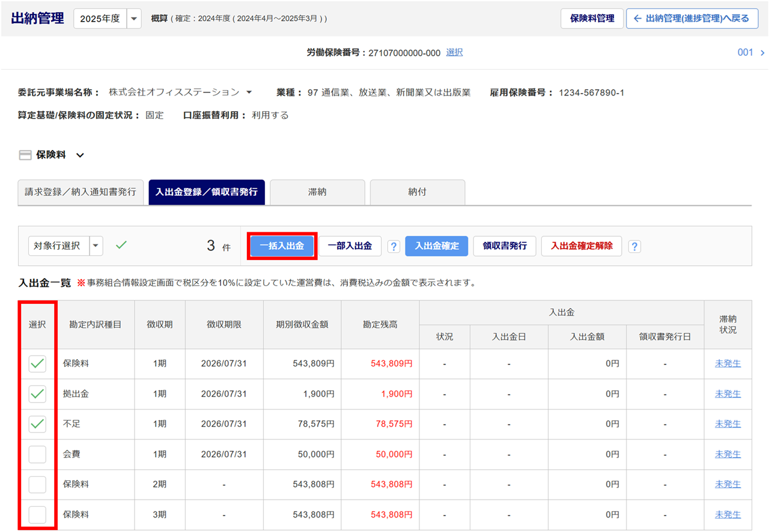Viewport: 769px width, 532px height.
Task: Switch to 請求登録／納入通知書発行 tab
Action: (x=81, y=192)
